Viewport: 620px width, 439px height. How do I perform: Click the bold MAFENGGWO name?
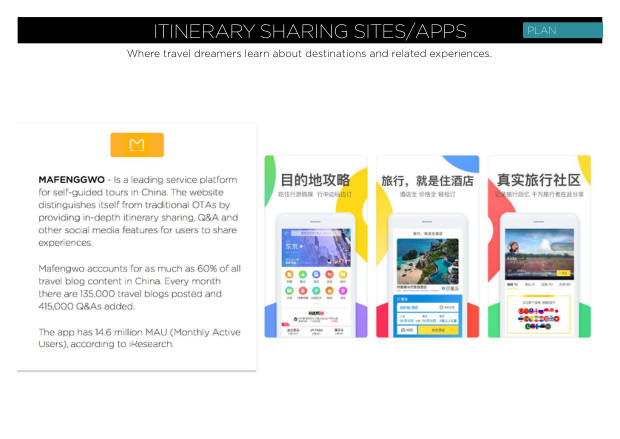coord(72,180)
